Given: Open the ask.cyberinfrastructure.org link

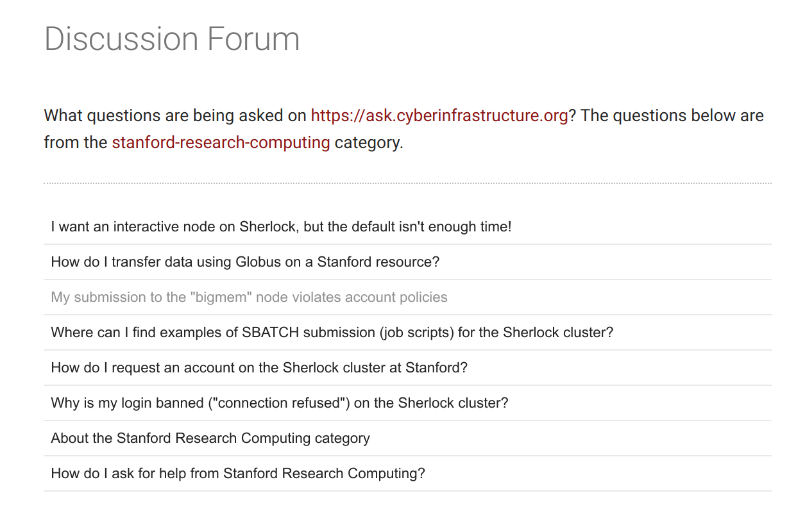Looking at the screenshot, I should [x=439, y=116].
